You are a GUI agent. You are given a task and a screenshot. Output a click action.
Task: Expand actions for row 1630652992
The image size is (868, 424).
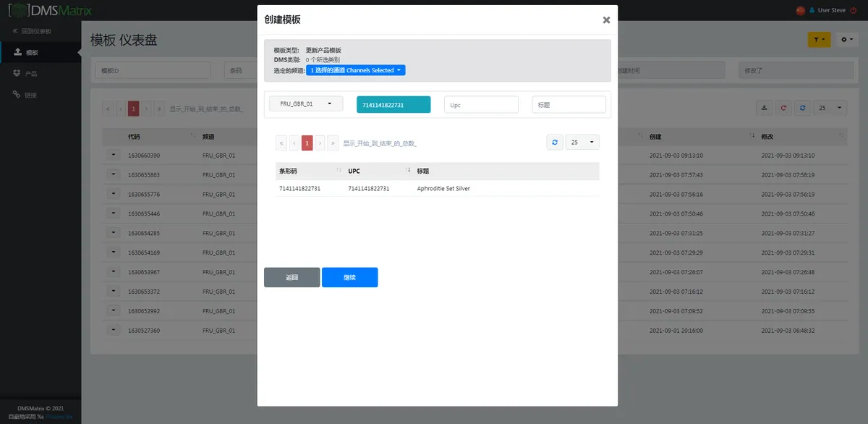point(114,310)
